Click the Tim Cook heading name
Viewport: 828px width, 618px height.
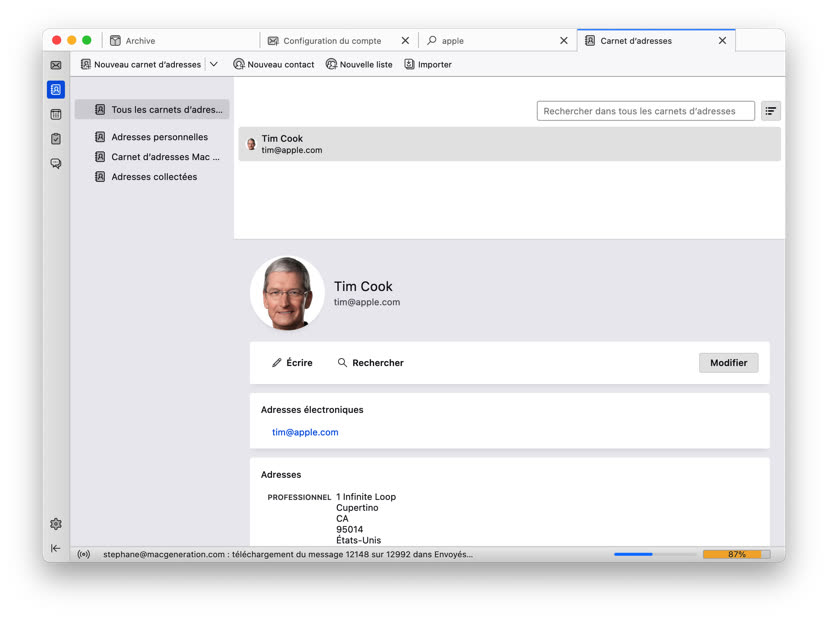point(363,286)
